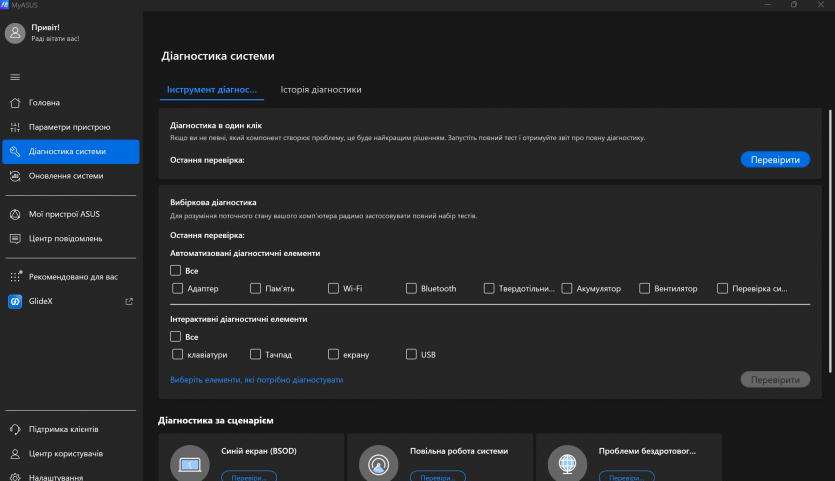
Task: Open Мої пристрої ASUS from the sidebar
Action: pyautogui.click(x=64, y=214)
